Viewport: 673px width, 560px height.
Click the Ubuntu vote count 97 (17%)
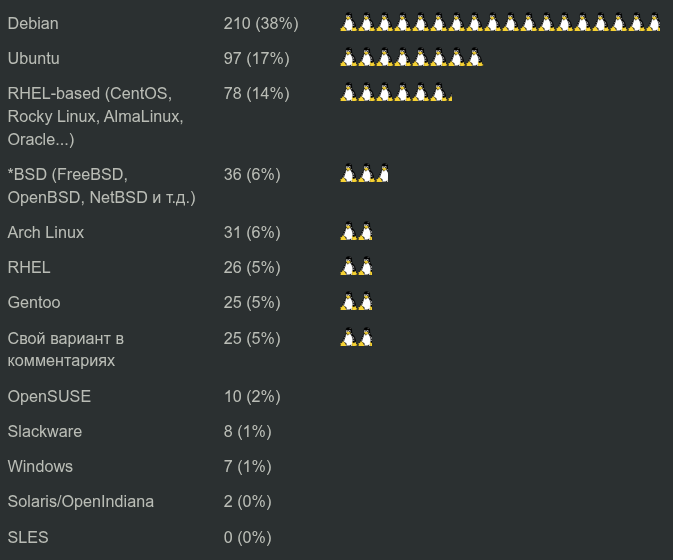[x=256, y=58]
